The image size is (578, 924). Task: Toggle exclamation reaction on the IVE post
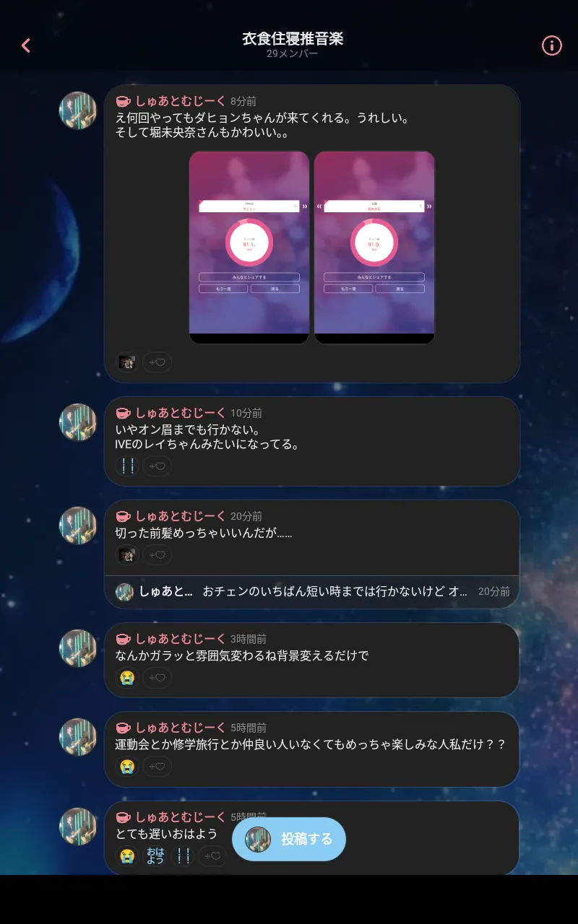pos(128,466)
